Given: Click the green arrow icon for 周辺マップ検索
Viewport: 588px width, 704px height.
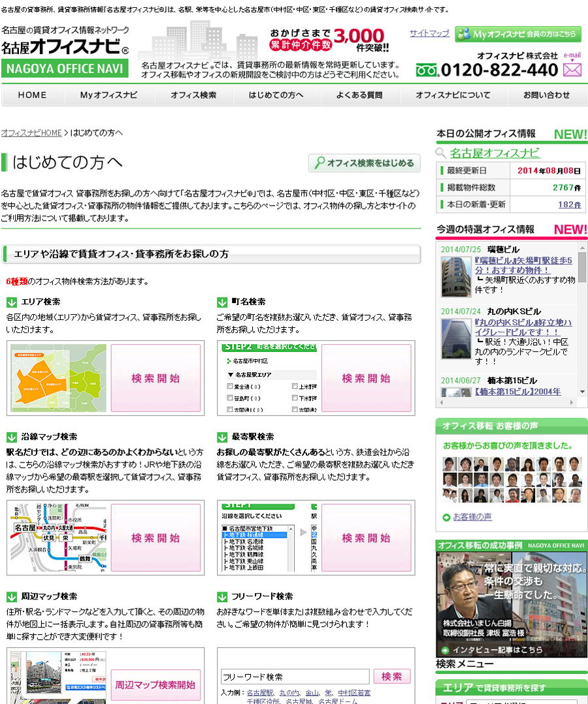Looking at the screenshot, I should 12,597.
